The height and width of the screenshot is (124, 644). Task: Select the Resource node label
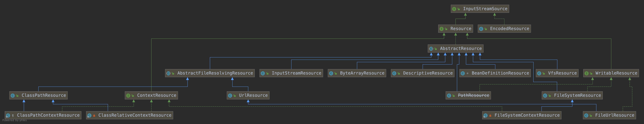(x=461, y=29)
